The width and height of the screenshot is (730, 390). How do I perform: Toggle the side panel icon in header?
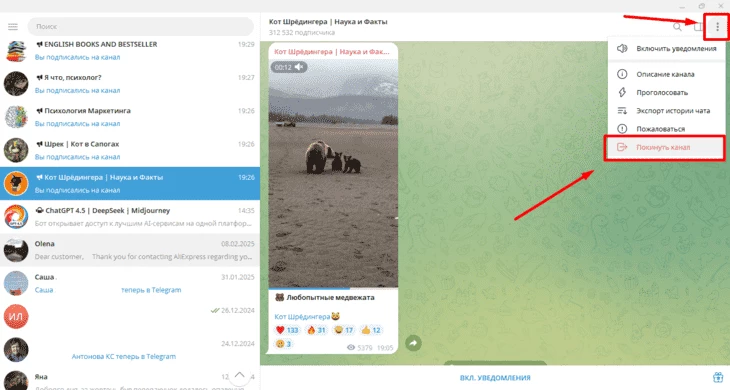pos(697,27)
